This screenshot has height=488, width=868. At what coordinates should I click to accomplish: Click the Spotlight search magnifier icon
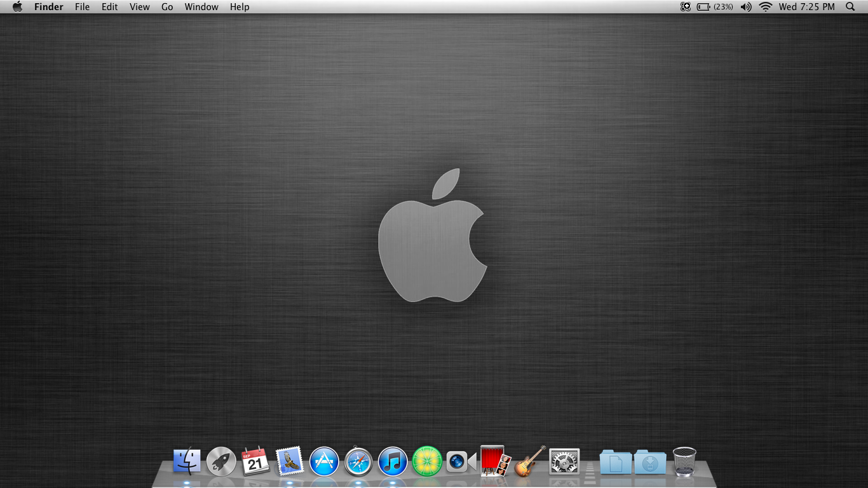pos(851,7)
